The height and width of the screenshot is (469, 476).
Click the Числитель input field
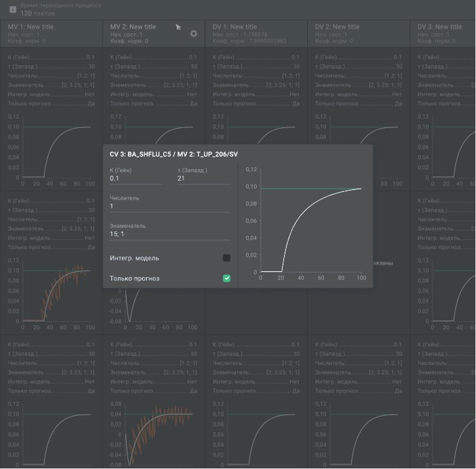click(x=170, y=206)
